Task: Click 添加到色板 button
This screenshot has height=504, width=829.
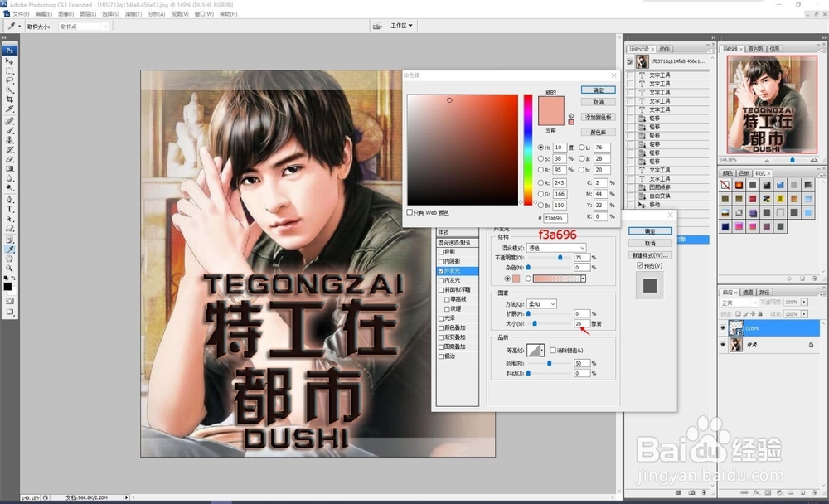Action: 598,117
